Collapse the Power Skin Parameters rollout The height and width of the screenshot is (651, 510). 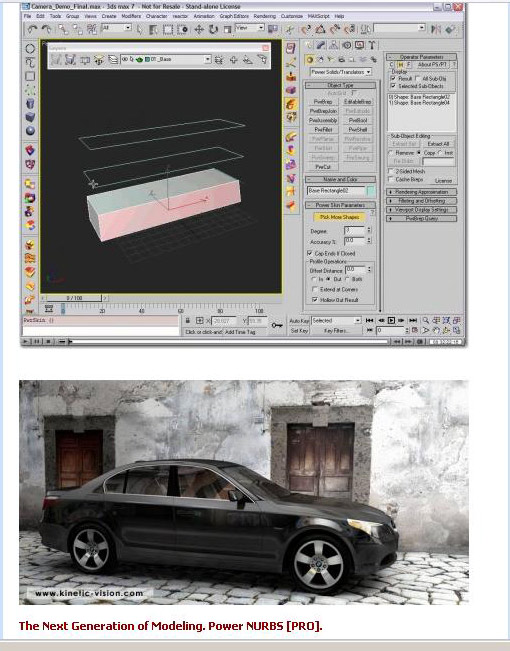coord(341,205)
